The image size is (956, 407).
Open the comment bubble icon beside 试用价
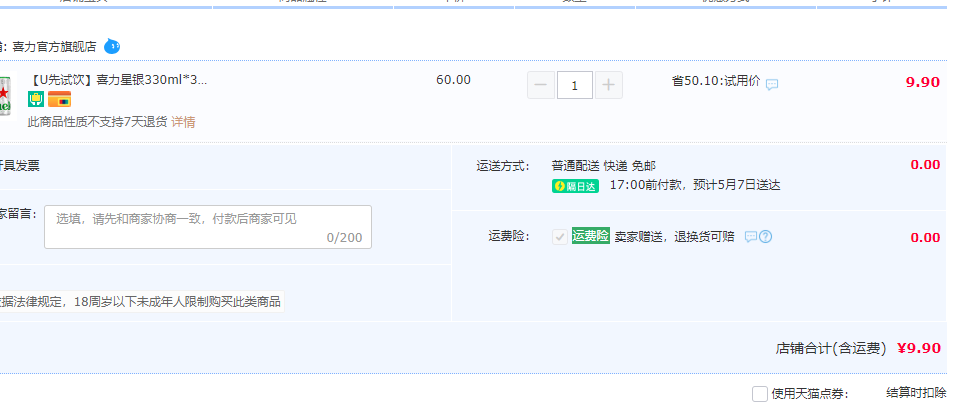point(772,85)
